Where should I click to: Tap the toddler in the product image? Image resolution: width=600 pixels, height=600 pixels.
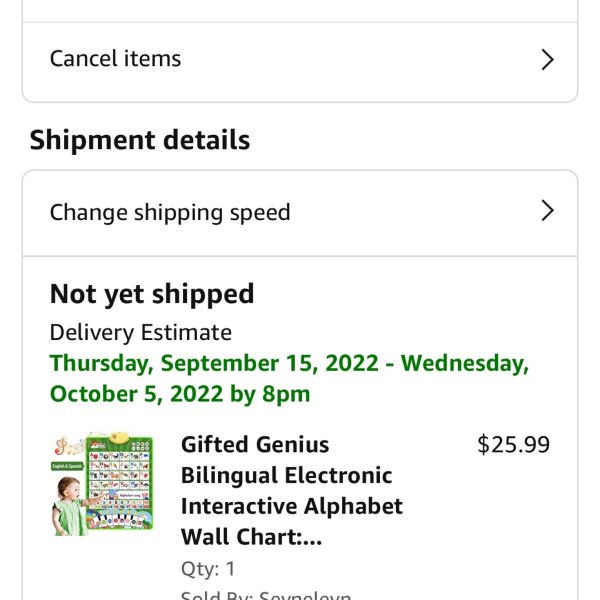69,506
